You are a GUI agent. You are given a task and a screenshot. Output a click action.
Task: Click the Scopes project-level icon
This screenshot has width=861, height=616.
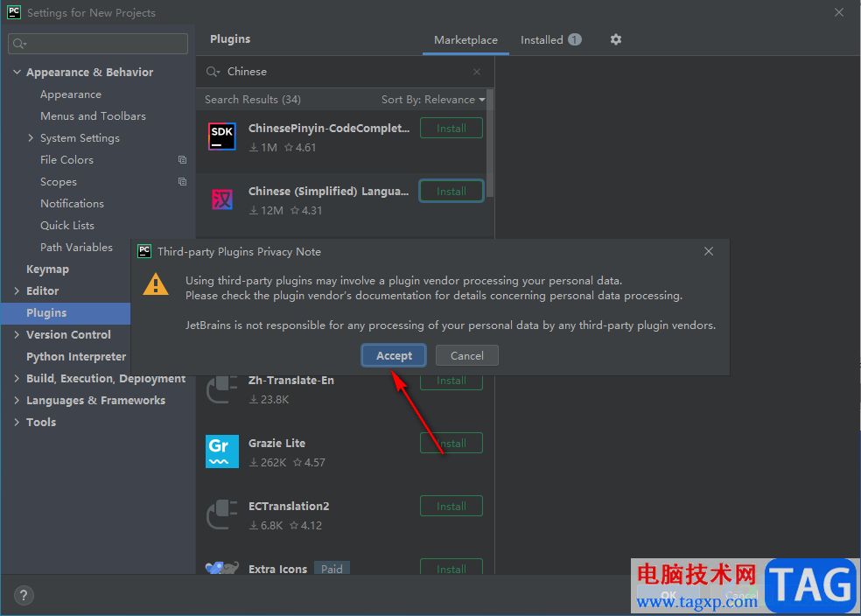[182, 182]
